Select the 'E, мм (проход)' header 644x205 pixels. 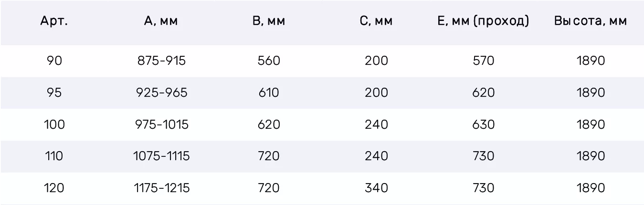[x=483, y=21]
